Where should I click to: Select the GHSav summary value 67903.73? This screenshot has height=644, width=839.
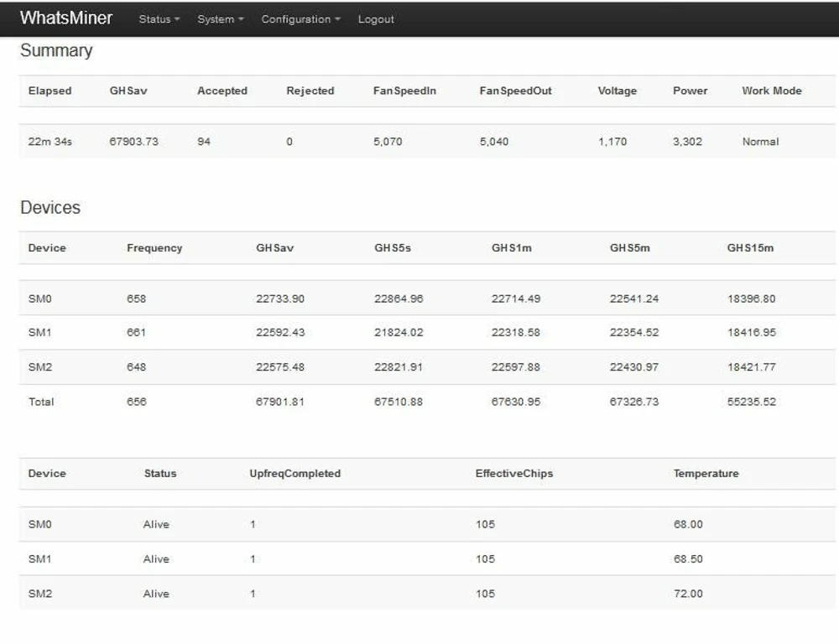click(x=133, y=142)
